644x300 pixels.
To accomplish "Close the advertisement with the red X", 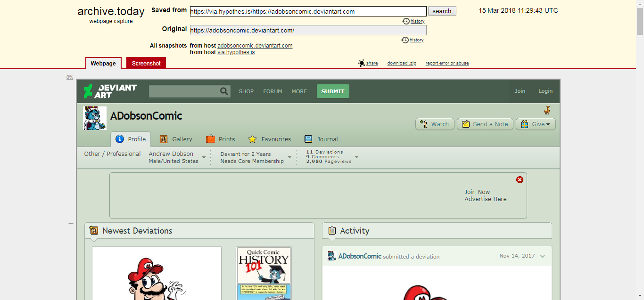I will click(x=520, y=179).
